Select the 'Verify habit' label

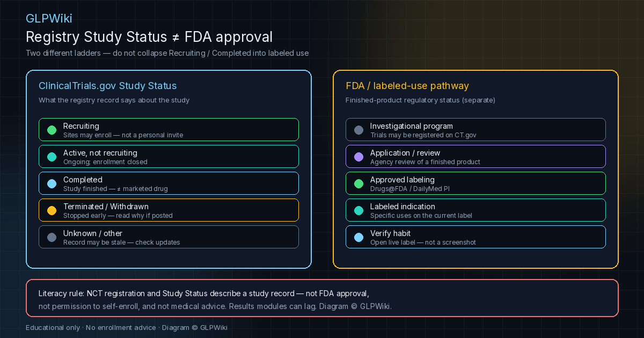click(390, 233)
